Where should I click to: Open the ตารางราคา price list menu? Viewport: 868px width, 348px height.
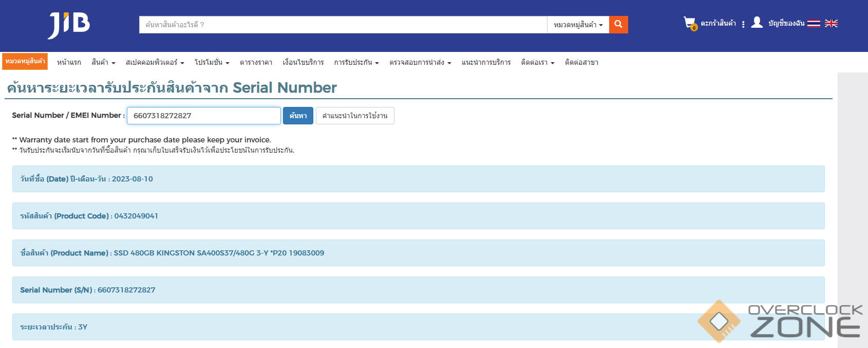(x=256, y=62)
